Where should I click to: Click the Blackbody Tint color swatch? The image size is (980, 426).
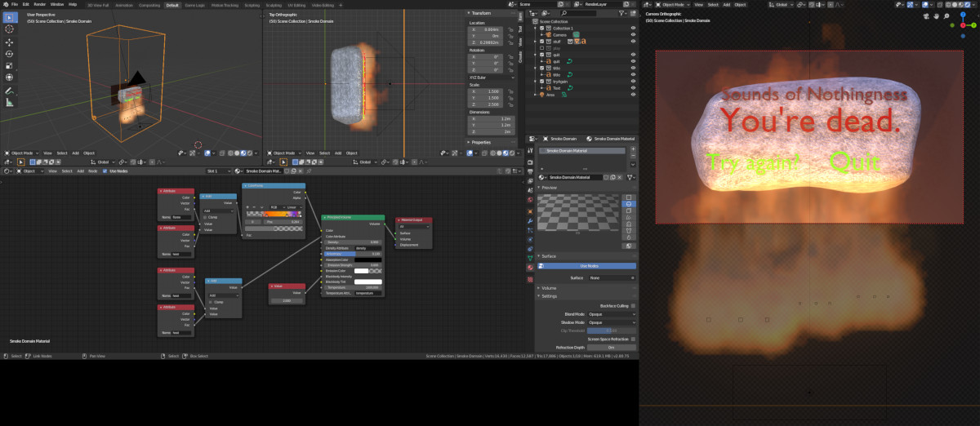pos(367,282)
